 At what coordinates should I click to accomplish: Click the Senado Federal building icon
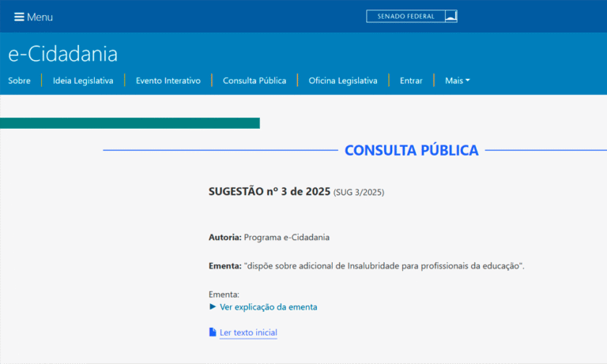click(x=451, y=17)
